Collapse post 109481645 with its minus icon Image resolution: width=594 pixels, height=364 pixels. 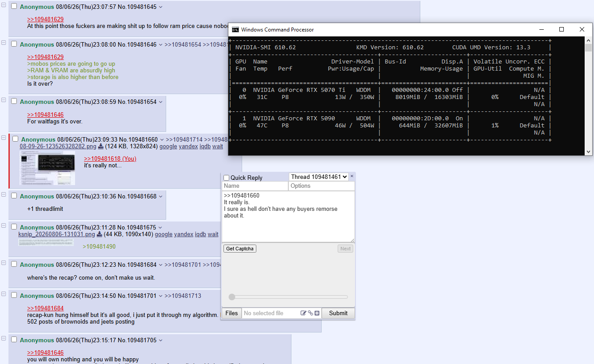coord(4,4)
